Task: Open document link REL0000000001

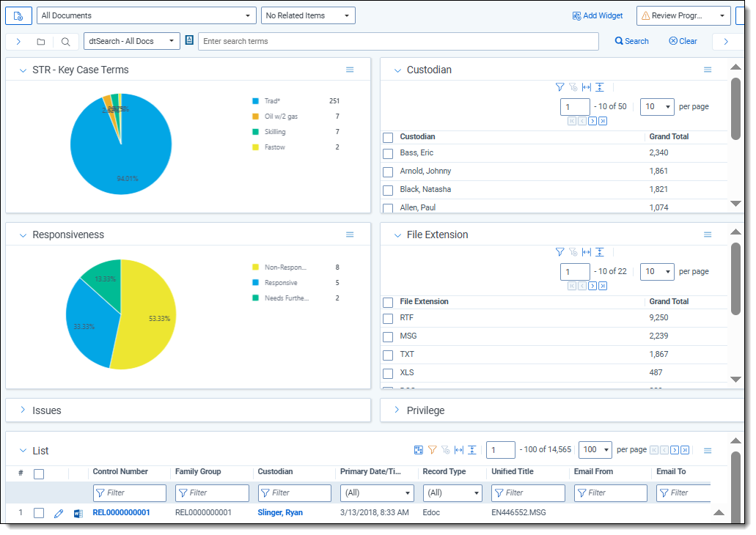Action: pos(121,513)
